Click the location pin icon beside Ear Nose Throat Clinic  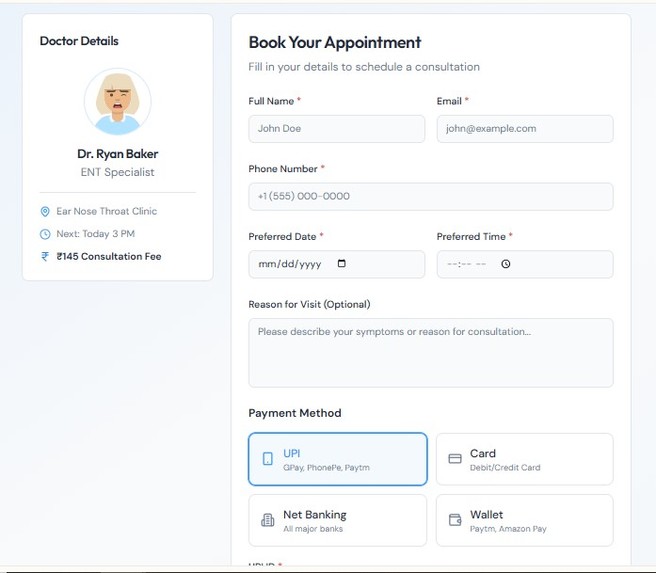[45, 212]
